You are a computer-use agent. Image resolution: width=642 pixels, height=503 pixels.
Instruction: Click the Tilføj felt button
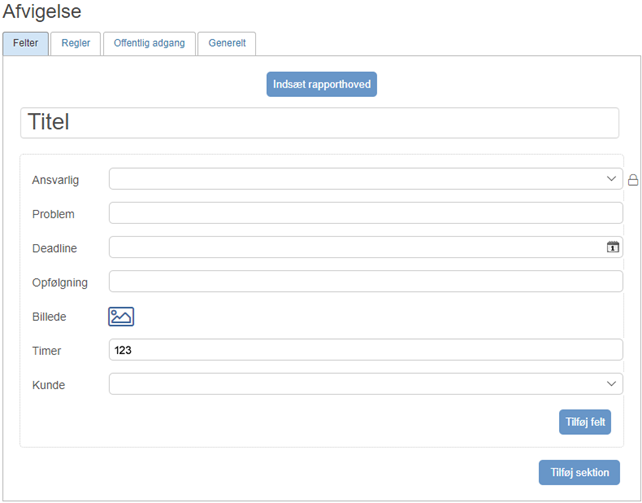tap(585, 422)
